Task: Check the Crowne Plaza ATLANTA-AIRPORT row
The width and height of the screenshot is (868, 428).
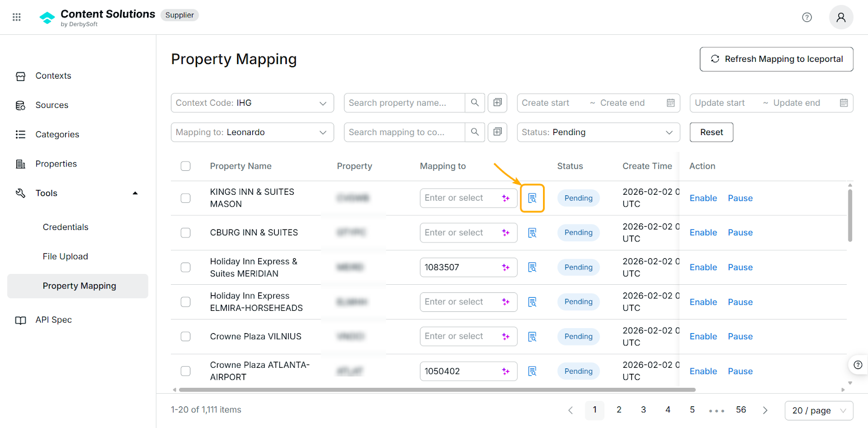Action: coord(186,371)
